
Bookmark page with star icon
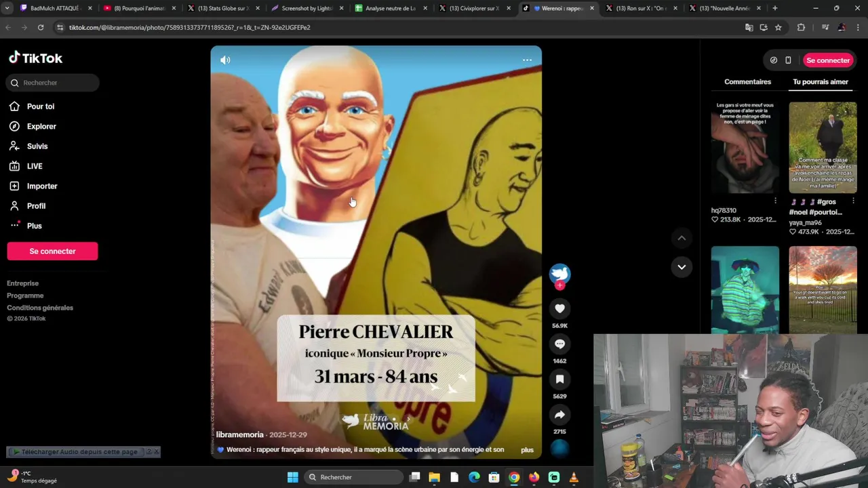(x=778, y=27)
